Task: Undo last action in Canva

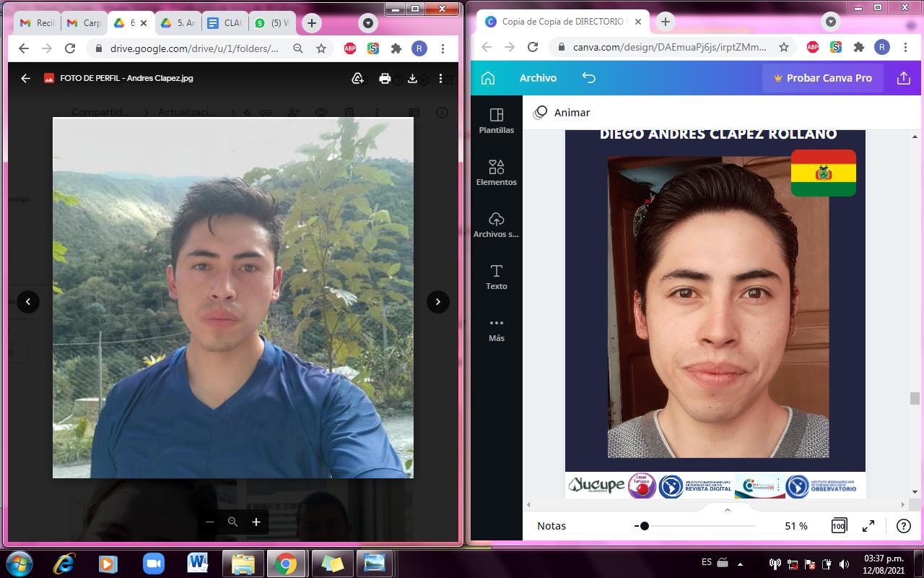Action: (589, 78)
